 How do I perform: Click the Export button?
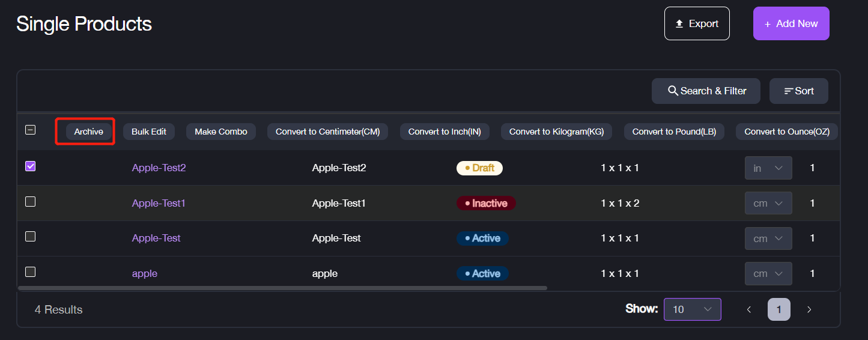pos(697,23)
